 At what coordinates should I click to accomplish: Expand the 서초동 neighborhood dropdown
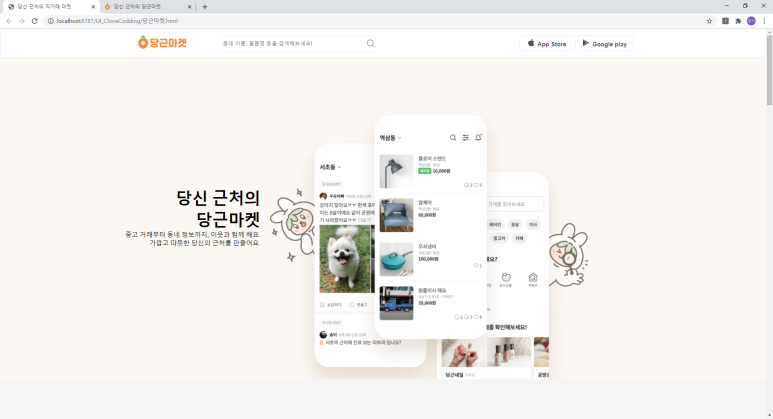pyautogui.click(x=330, y=167)
